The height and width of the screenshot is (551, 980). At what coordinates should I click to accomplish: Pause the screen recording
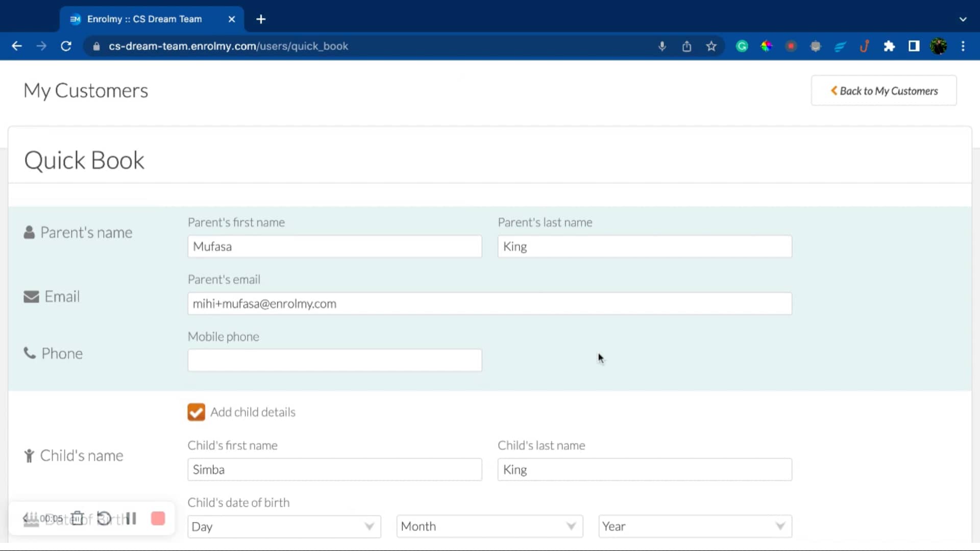[131, 518]
